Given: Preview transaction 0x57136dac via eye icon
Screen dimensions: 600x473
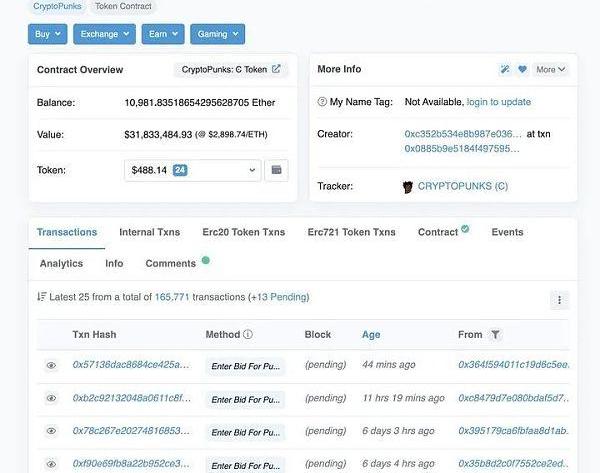Looking at the screenshot, I should tap(51, 366).
